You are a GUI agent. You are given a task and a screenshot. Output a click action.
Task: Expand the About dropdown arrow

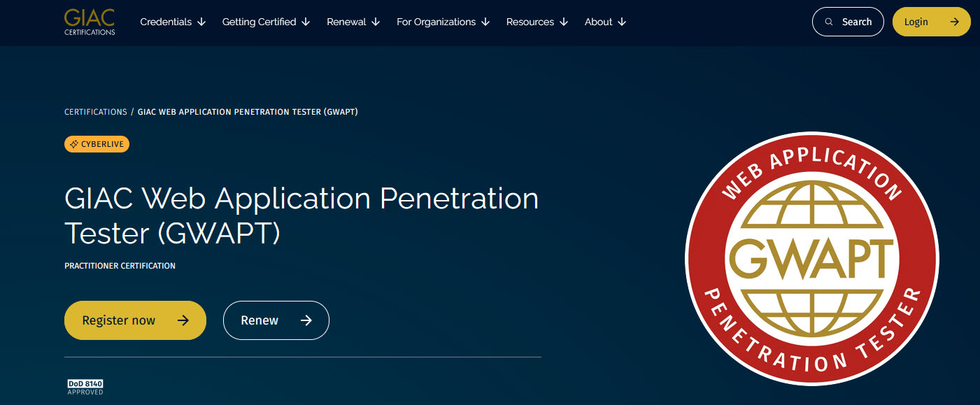622,22
